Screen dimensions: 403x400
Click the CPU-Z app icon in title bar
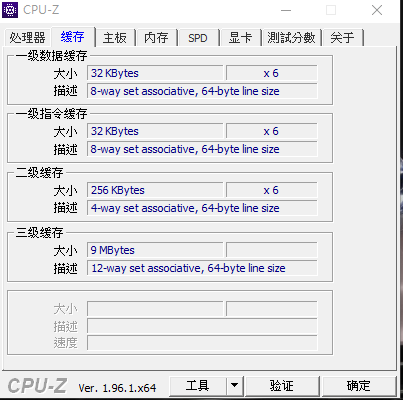point(10,10)
